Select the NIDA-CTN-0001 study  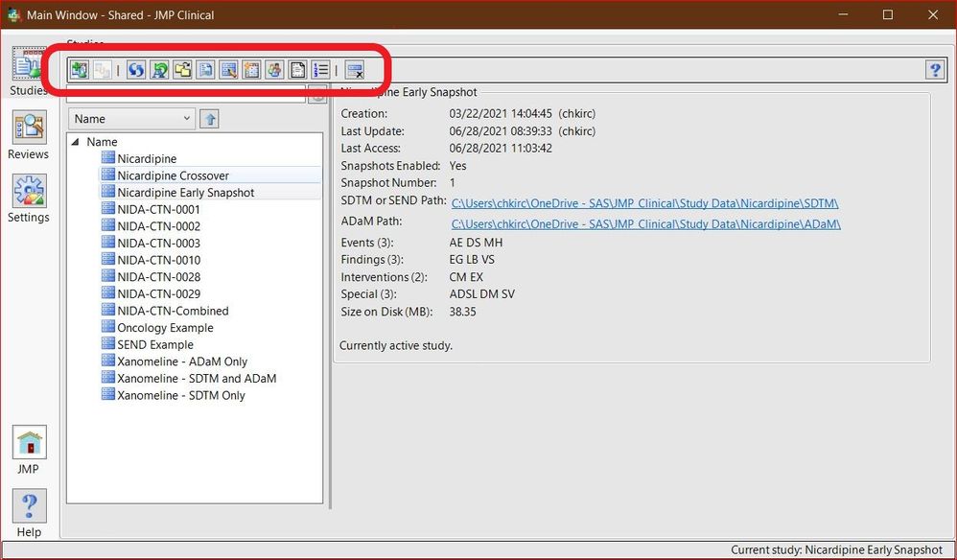(x=158, y=209)
